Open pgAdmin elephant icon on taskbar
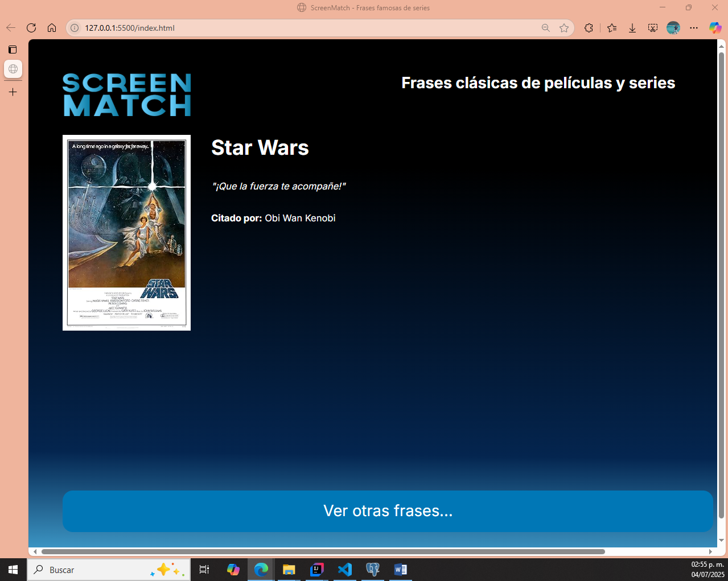 click(373, 570)
